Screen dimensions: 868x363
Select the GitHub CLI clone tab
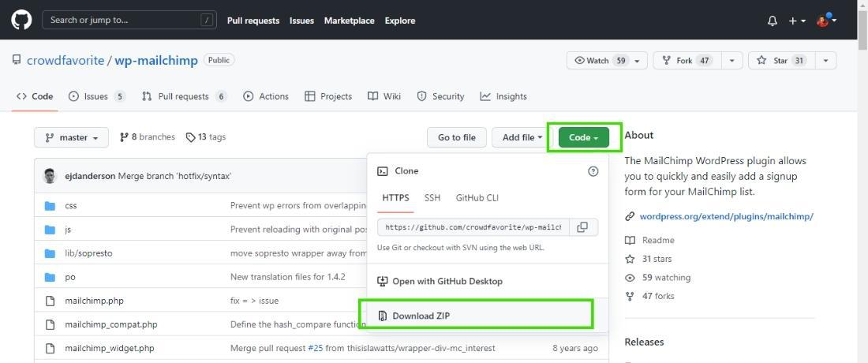[477, 198]
